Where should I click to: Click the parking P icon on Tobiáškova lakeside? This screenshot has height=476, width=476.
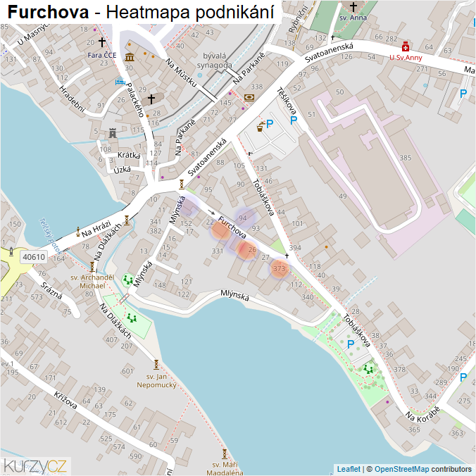pyautogui.click(x=351, y=344)
